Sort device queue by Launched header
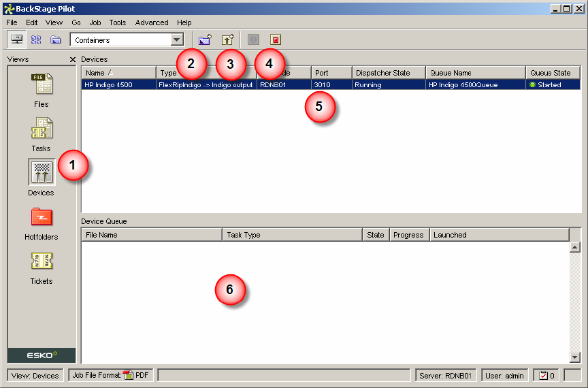Viewport: 588px width, 388px height. click(500, 235)
